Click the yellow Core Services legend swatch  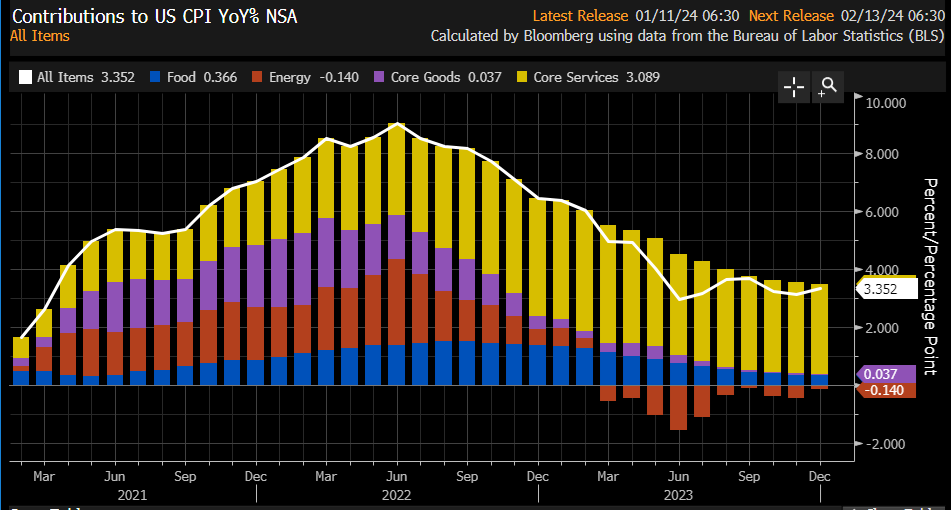tap(522, 77)
